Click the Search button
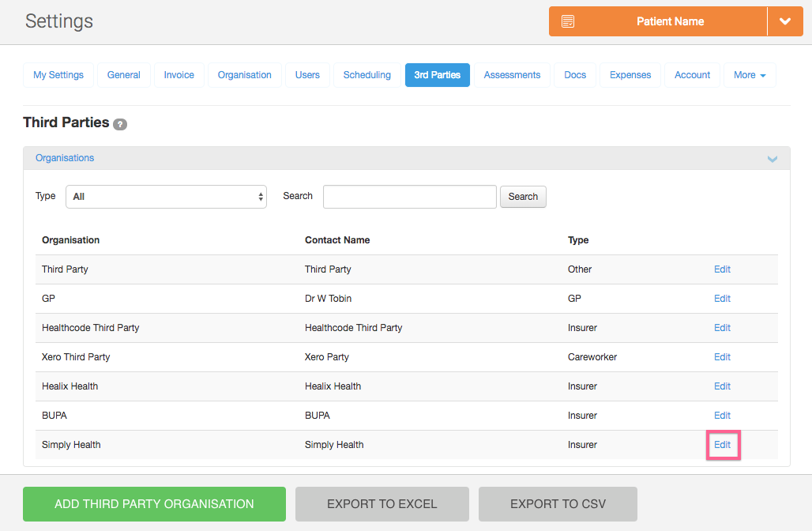 [x=523, y=197]
